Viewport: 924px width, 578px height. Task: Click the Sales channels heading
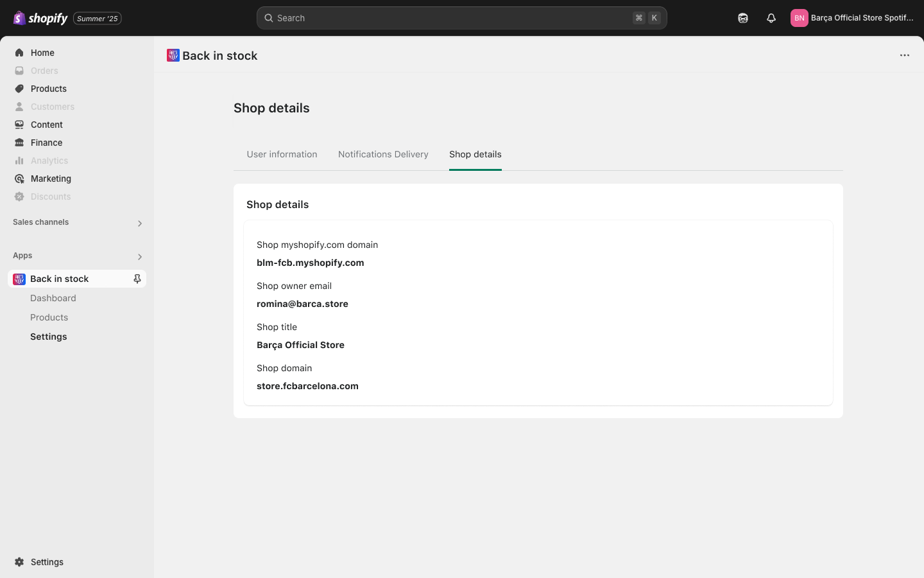click(x=40, y=222)
